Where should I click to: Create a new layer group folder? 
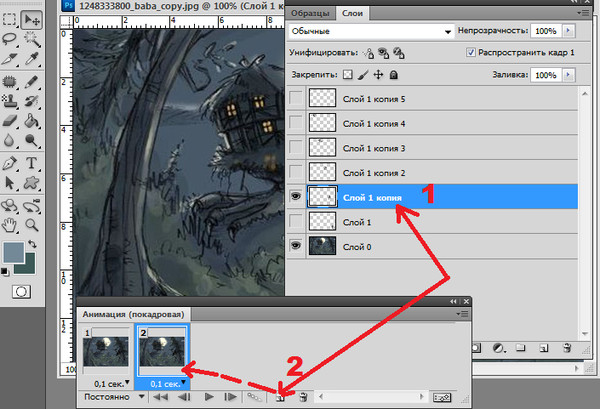(520, 348)
